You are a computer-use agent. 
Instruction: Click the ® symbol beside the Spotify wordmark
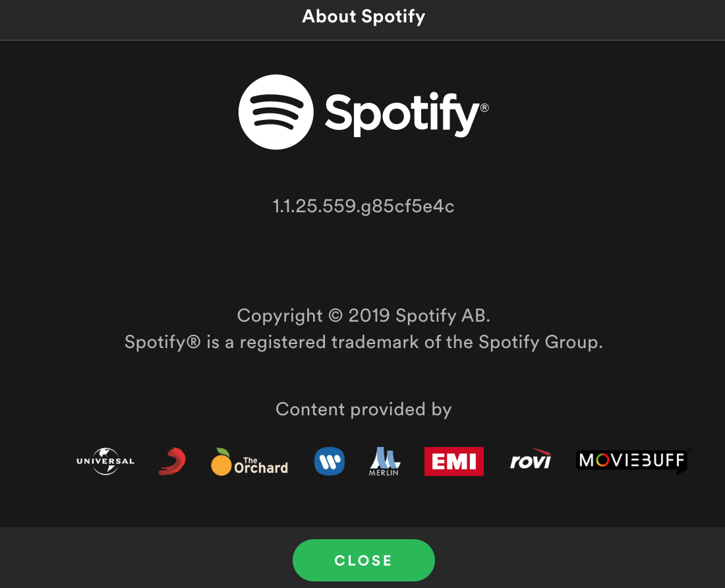point(484,107)
